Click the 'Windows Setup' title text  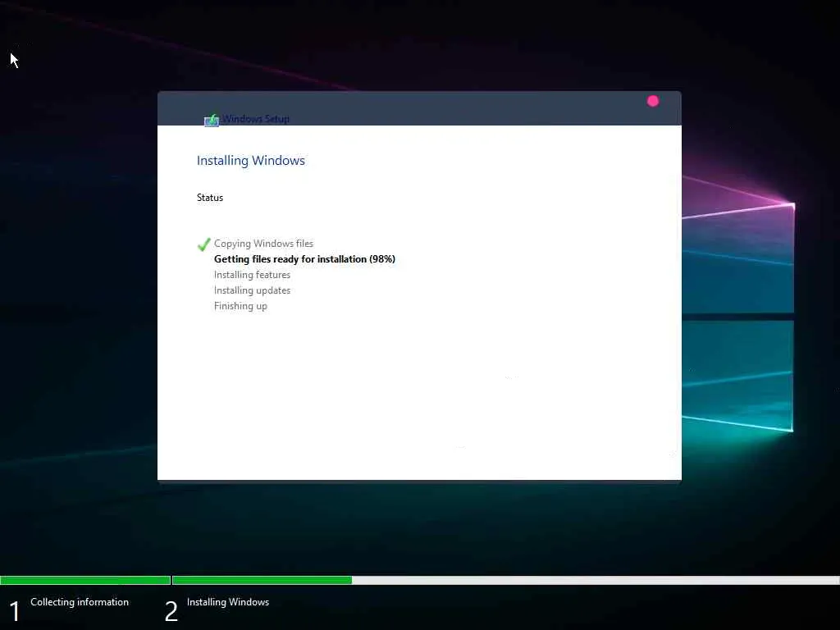coord(256,119)
